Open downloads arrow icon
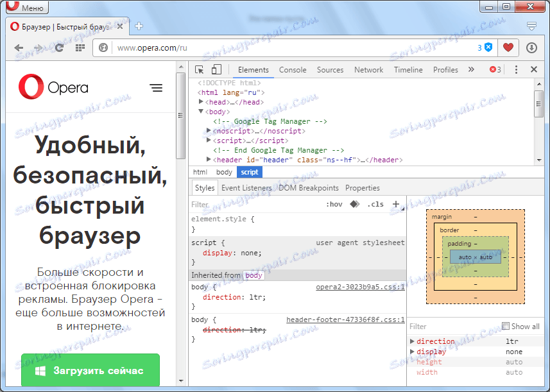This screenshot has width=550, height=392. click(531, 47)
